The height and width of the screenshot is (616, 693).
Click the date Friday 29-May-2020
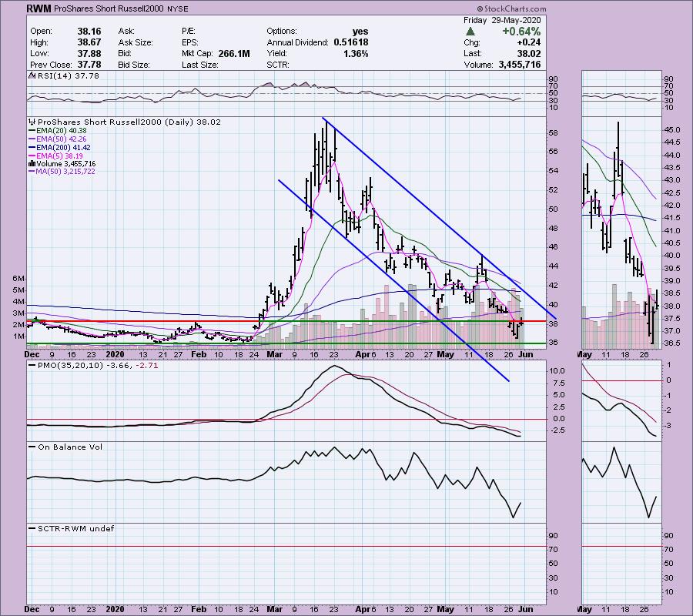(501, 20)
